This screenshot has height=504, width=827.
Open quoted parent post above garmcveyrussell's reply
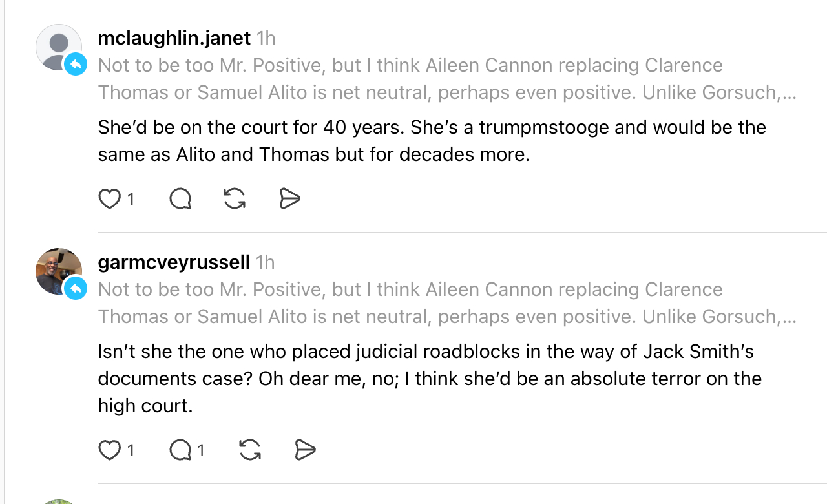[x=446, y=303]
